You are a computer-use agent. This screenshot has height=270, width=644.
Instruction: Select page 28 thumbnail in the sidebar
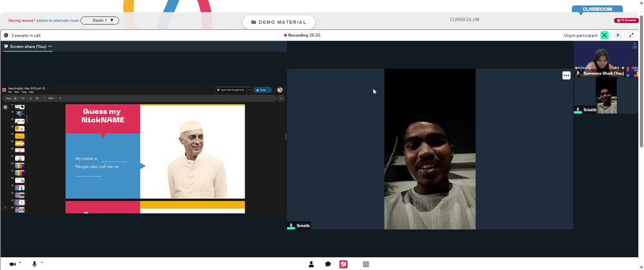pos(20,165)
